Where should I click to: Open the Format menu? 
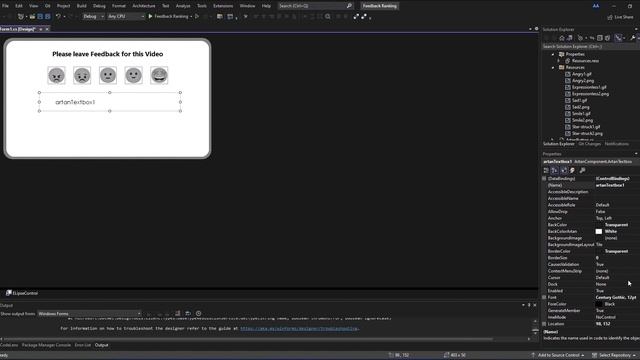[x=119, y=6]
